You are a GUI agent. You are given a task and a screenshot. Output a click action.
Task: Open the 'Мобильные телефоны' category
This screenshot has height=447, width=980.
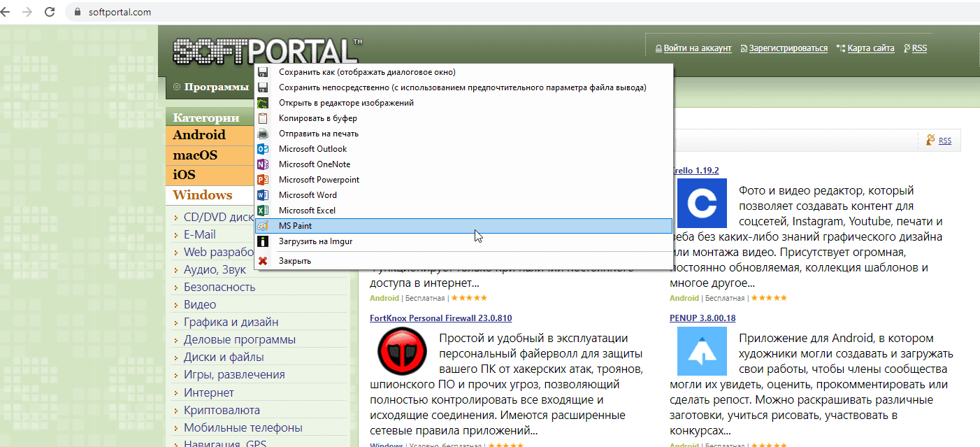pyautogui.click(x=243, y=427)
